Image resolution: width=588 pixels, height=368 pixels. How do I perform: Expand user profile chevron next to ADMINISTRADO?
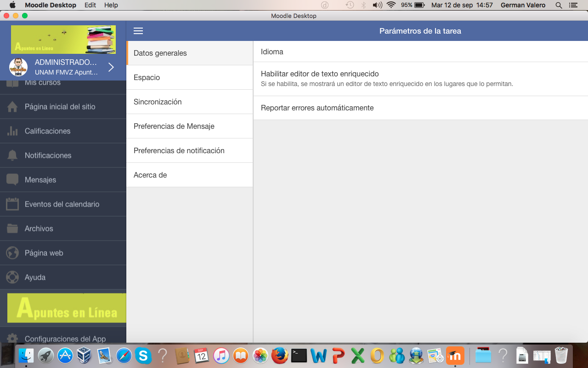coord(111,67)
